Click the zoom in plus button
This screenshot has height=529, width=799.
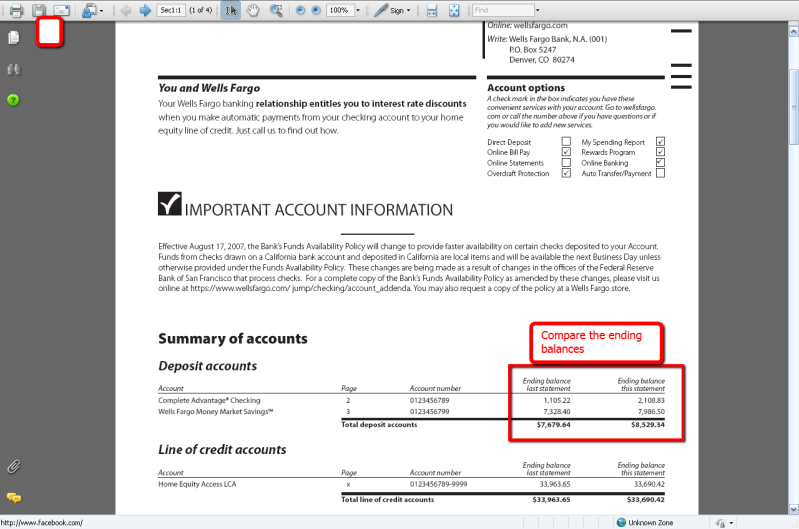(x=316, y=10)
